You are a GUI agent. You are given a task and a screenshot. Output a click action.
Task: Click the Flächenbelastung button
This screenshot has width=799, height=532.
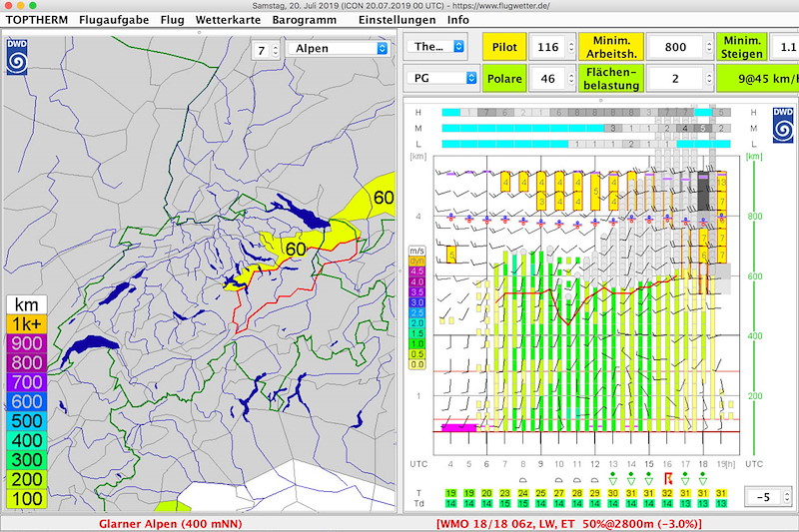coord(611,79)
